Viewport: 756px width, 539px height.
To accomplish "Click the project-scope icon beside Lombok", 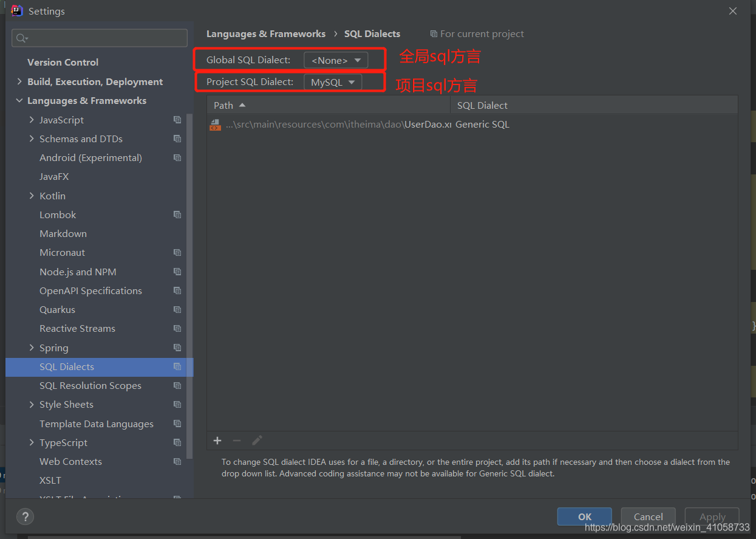I will [x=177, y=215].
